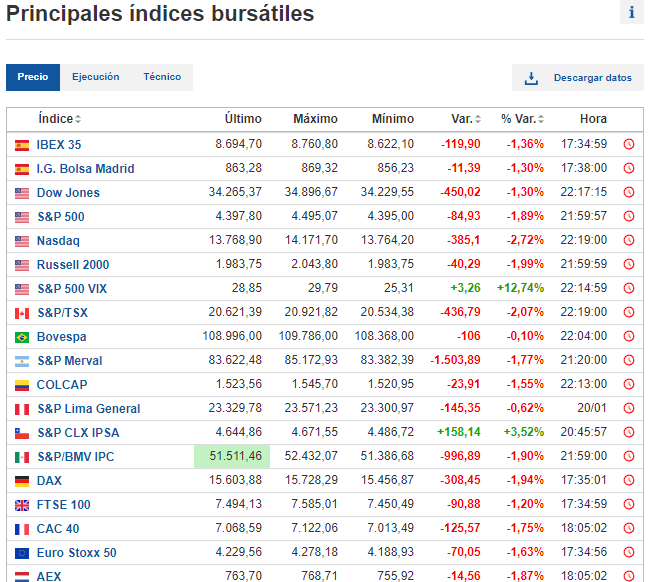This screenshot has width=656, height=582.
Task: Open the Nasdaq index link
Action: tap(58, 241)
